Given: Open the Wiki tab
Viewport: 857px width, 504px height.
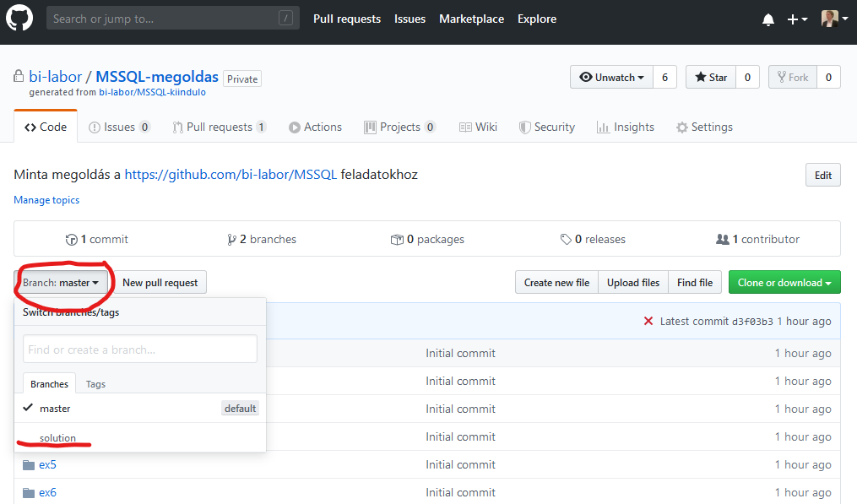Looking at the screenshot, I should pos(478,127).
